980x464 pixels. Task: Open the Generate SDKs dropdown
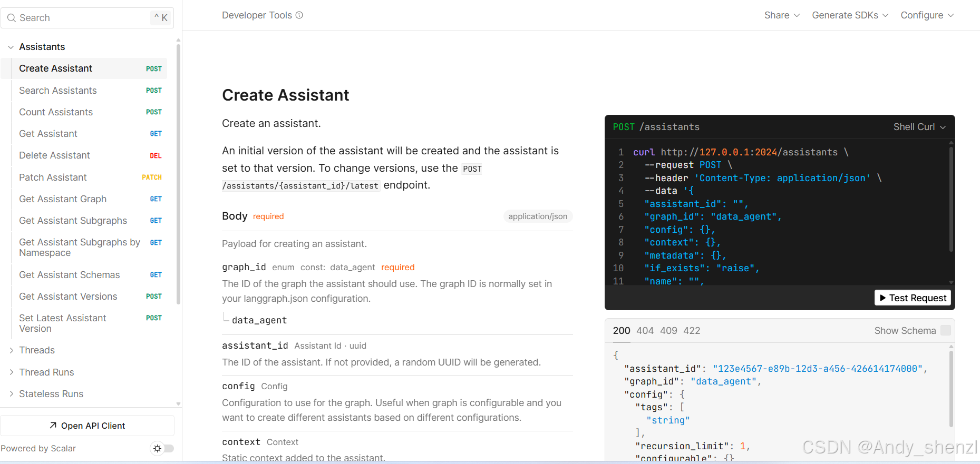[850, 15]
